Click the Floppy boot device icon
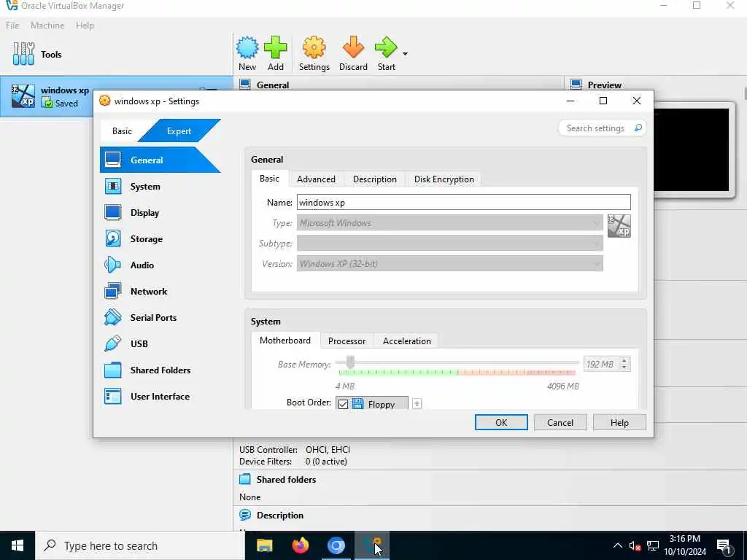Viewport: 747px width, 560px height. click(357, 404)
